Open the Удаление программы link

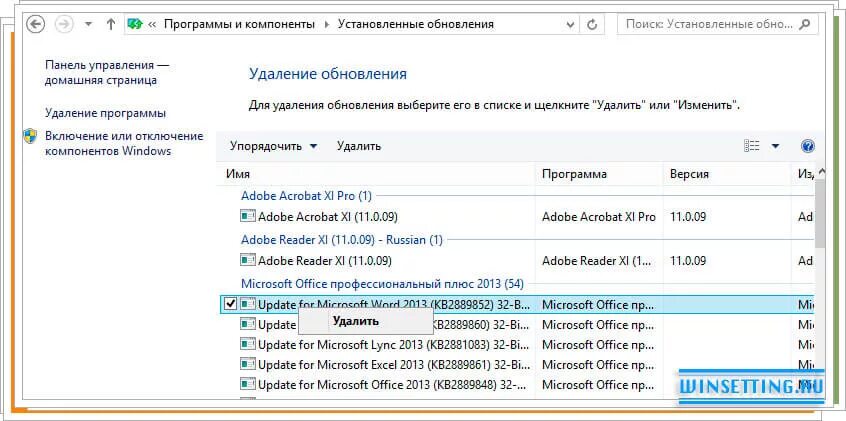[105, 113]
